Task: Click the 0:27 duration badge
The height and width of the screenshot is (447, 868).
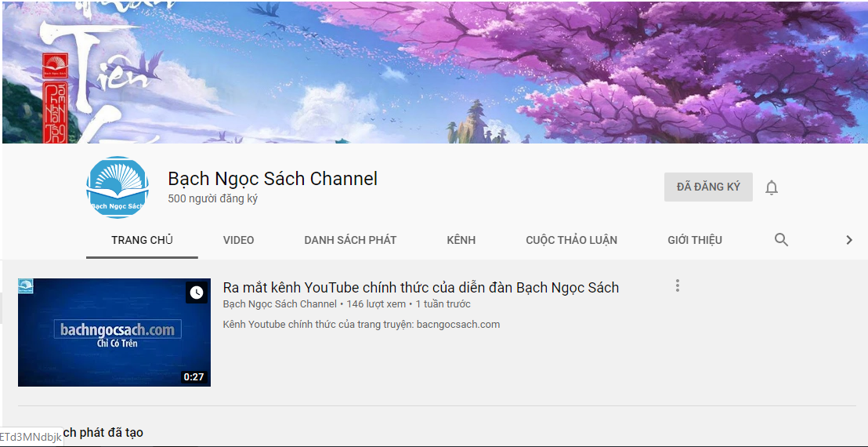Action: pyautogui.click(x=193, y=377)
